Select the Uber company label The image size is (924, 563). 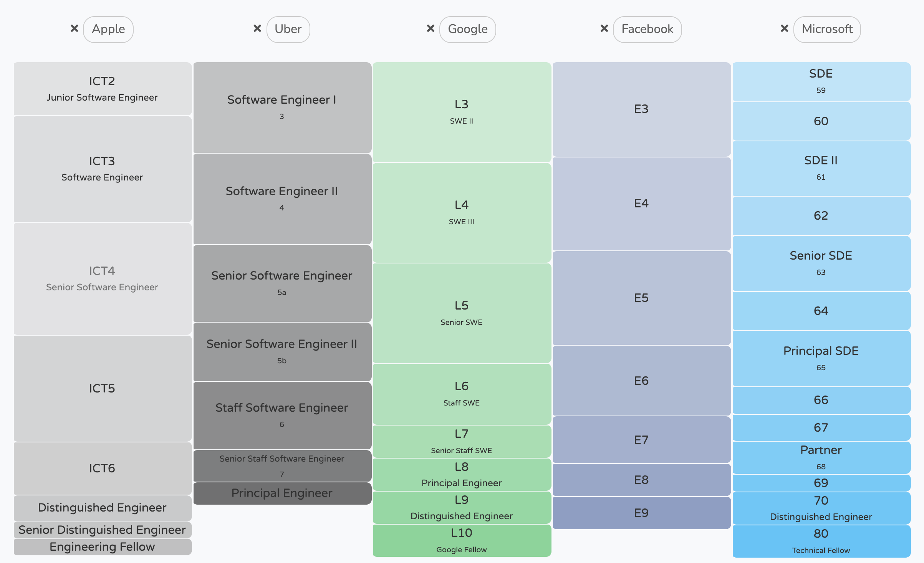tap(288, 29)
